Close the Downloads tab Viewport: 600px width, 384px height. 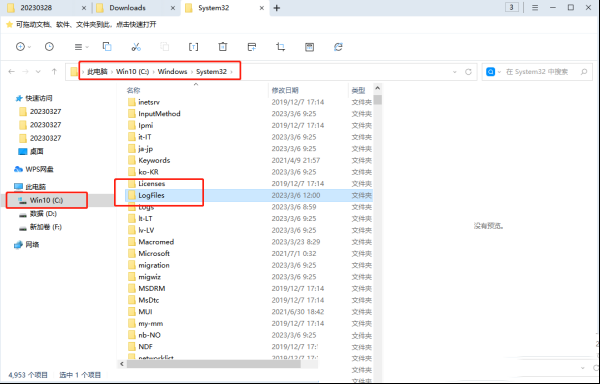pos(173,8)
